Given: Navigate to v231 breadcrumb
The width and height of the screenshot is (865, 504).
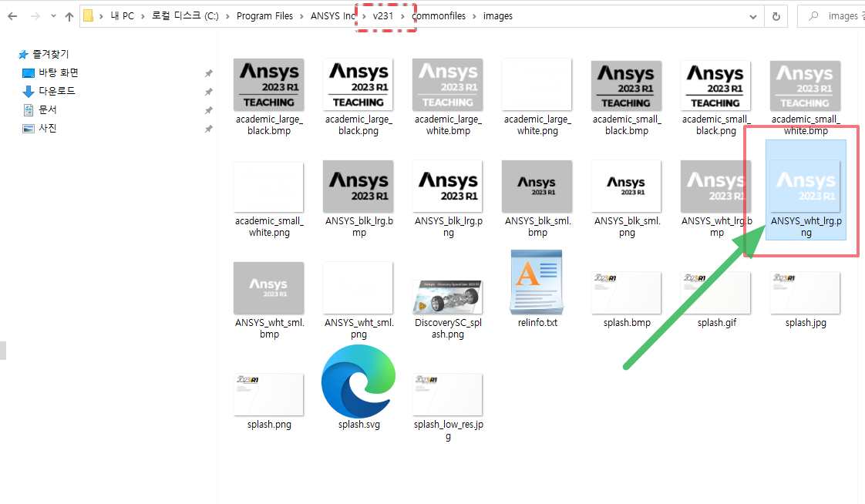Looking at the screenshot, I should pyautogui.click(x=383, y=16).
